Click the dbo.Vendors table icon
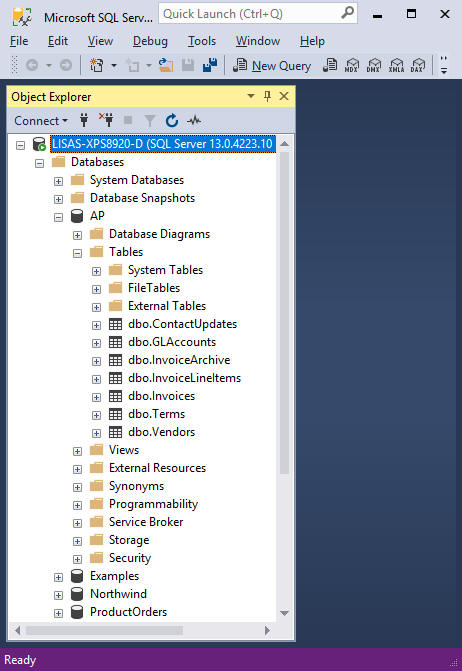 coord(116,432)
